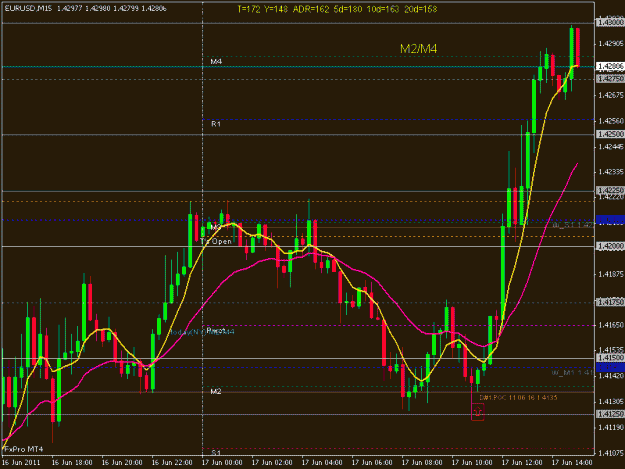
Task: Click the 16 Jun 20:00 time label
Action: pos(122,463)
